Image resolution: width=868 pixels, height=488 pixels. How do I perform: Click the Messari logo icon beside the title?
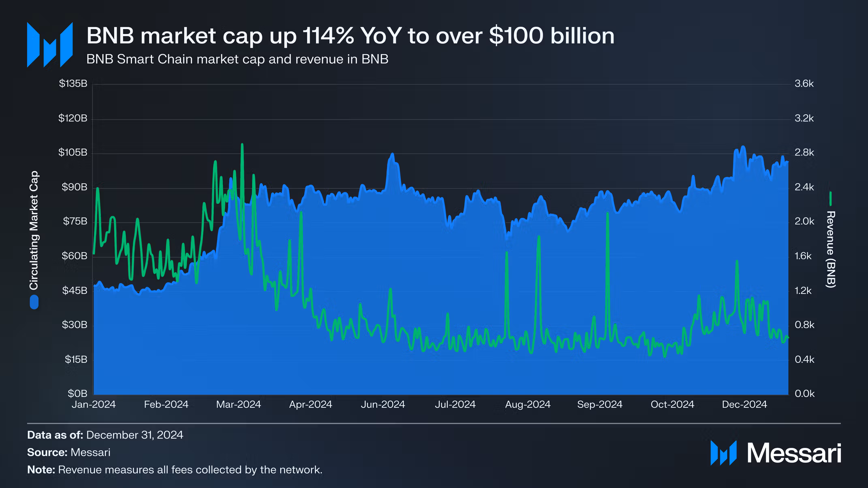[50, 45]
